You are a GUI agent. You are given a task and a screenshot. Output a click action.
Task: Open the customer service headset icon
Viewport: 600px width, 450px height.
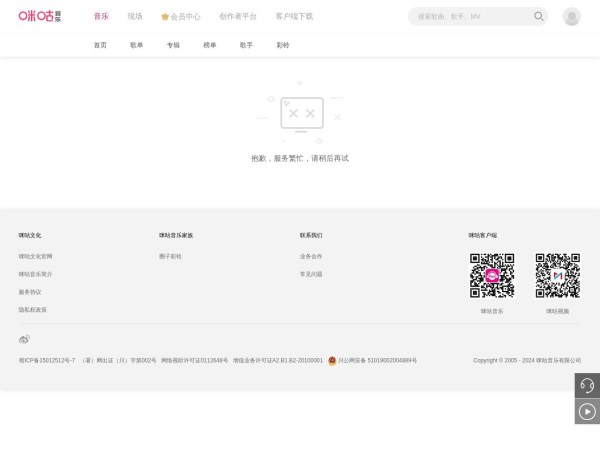click(x=587, y=386)
